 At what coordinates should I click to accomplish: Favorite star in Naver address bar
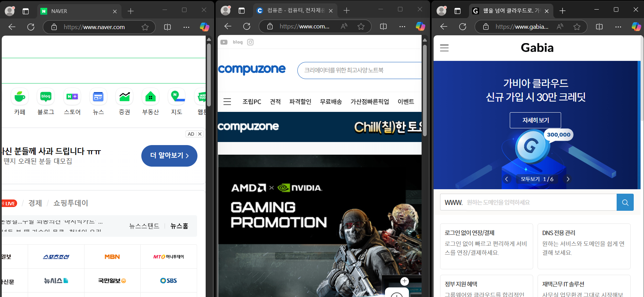click(x=145, y=27)
